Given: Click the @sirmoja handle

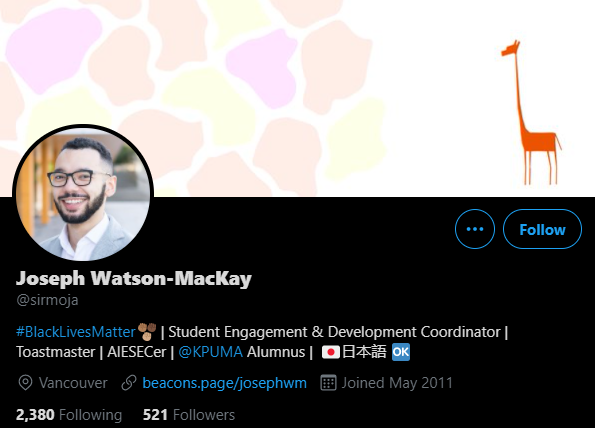Looking at the screenshot, I should click(x=47, y=300).
